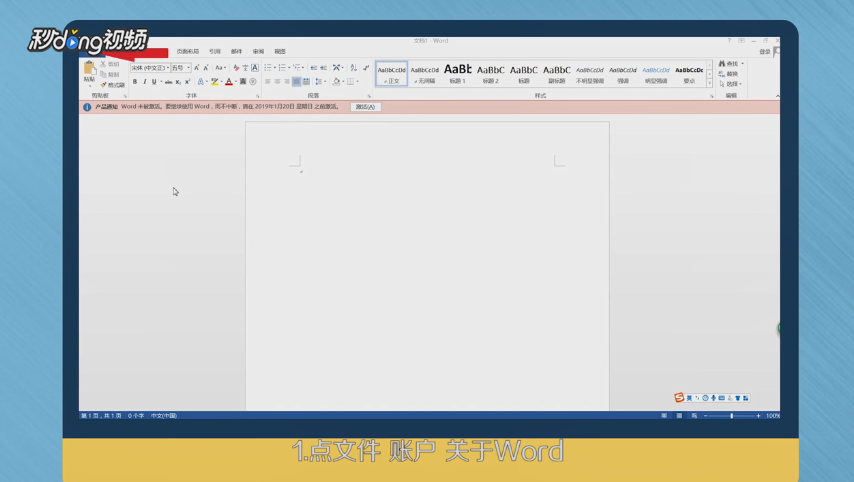Apply Text Effects glowing A icon
The width and height of the screenshot is (854, 482).
coord(200,82)
